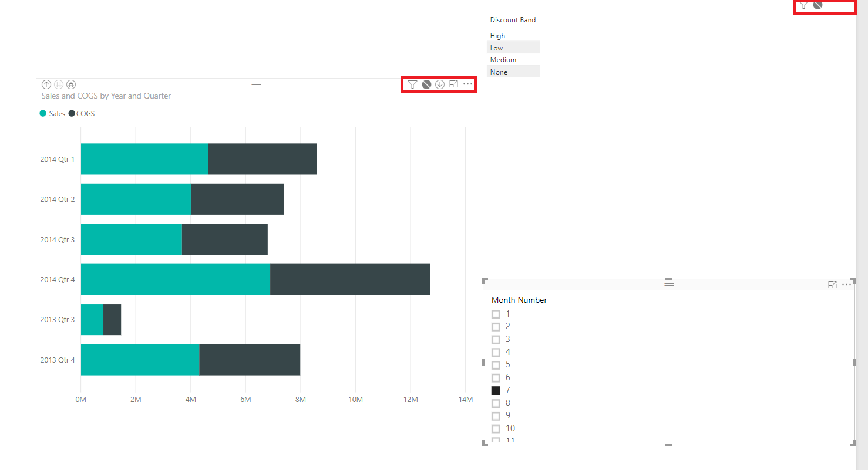Click the Month Number slicer header

click(519, 300)
